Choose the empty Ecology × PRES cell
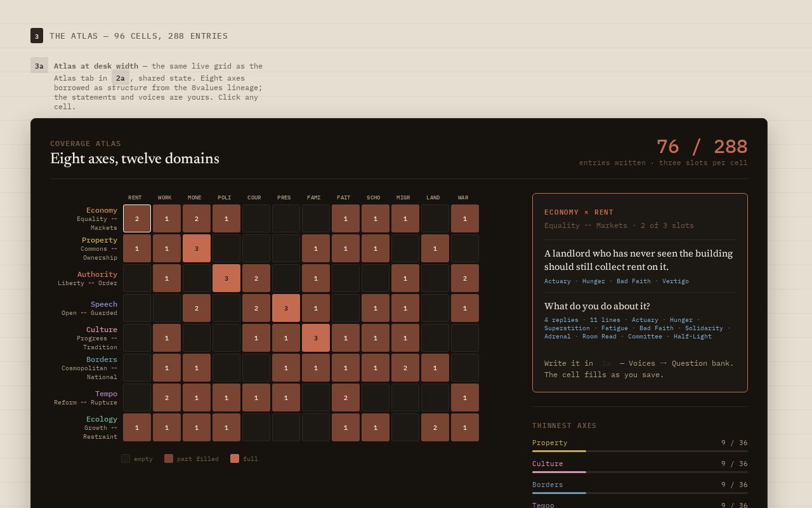 click(x=286, y=427)
